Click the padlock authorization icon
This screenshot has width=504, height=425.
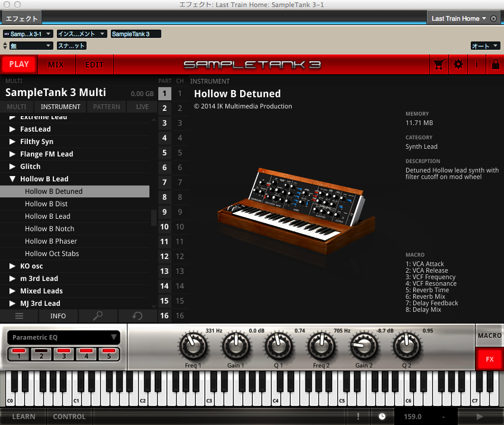pos(495,65)
